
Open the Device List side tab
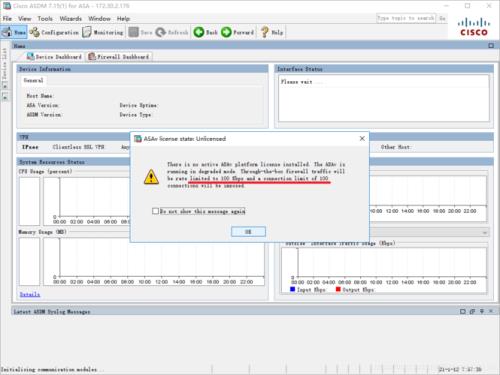point(4,64)
